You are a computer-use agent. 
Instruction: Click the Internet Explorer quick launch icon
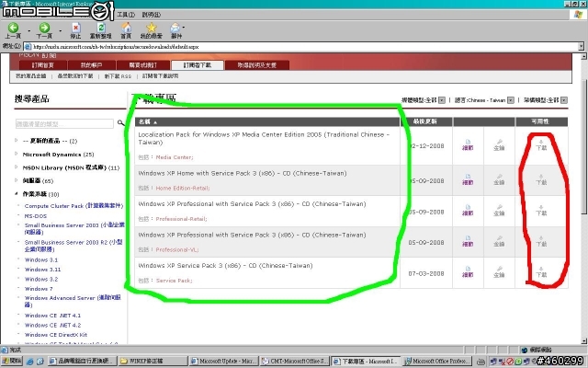29,362
